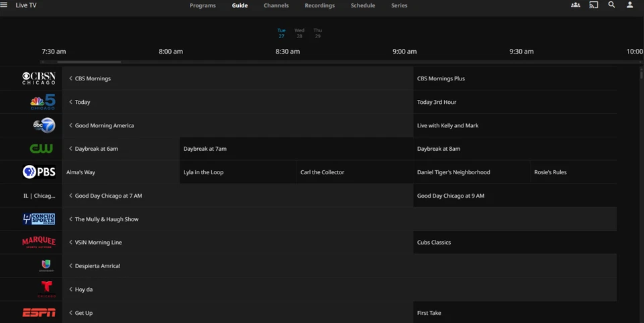Select the ABC 7 channel logo
The height and width of the screenshot is (323, 644).
(44, 125)
